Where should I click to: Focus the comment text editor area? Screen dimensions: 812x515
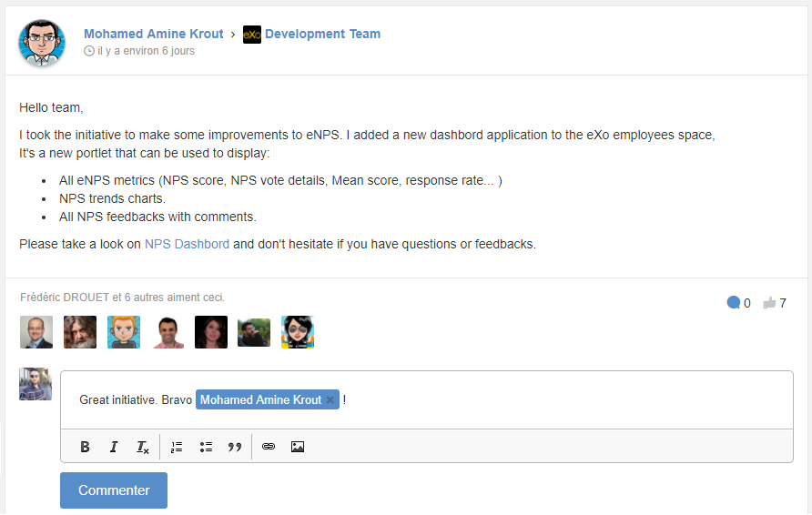click(x=427, y=399)
